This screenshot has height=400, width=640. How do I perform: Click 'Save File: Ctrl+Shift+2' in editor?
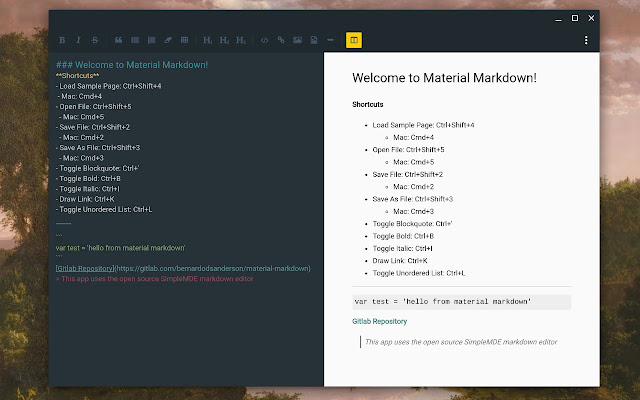(93, 127)
